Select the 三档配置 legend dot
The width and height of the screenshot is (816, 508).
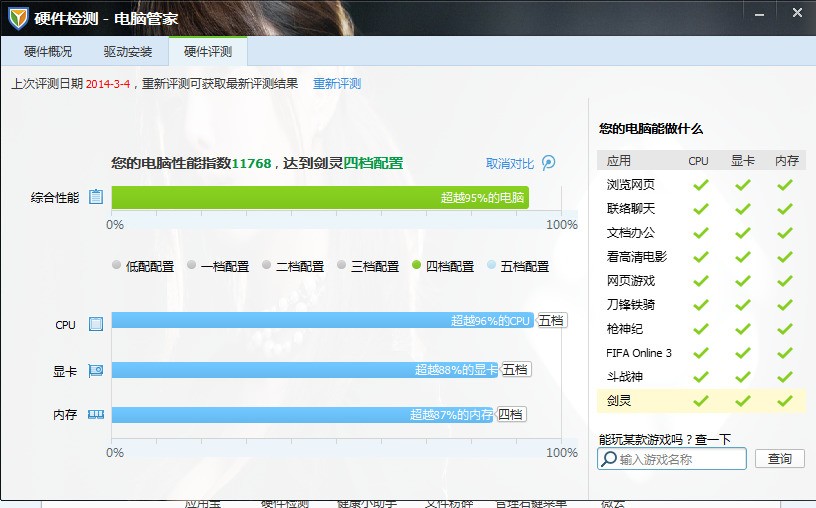(341, 264)
